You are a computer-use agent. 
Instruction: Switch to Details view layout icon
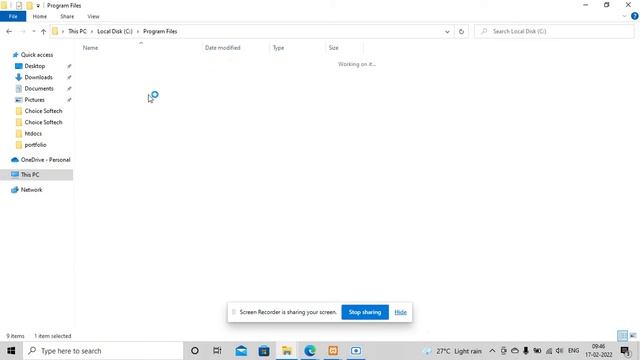pyautogui.click(x=622, y=336)
